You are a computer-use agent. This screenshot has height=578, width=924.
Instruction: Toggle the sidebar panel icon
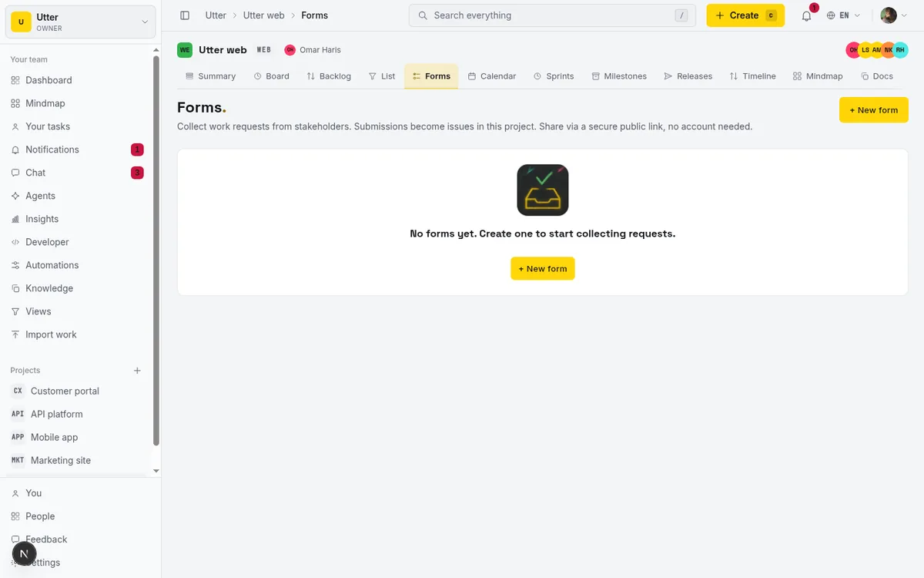[x=185, y=15]
